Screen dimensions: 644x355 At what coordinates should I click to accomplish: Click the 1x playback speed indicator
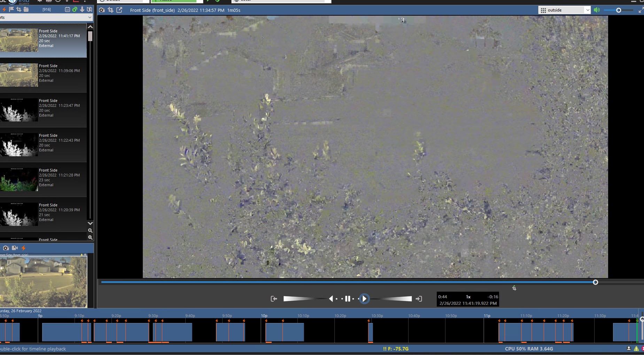tap(468, 297)
